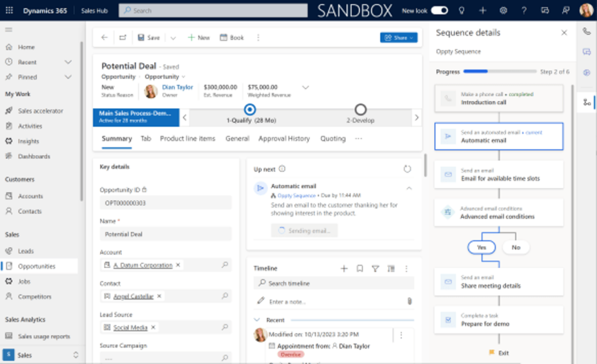Open the Oppty Sequence link
The width and height of the screenshot is (597, 364).
pyautogui.click(x=297, y=195)
